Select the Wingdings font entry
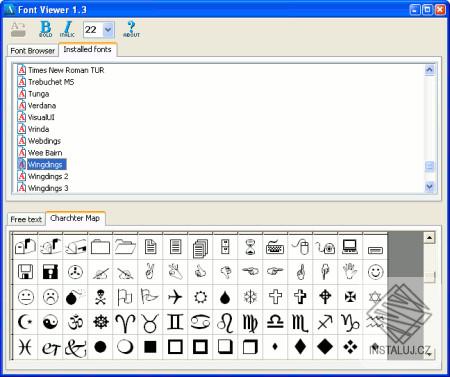The image size is (450, 377). (42, 164)
